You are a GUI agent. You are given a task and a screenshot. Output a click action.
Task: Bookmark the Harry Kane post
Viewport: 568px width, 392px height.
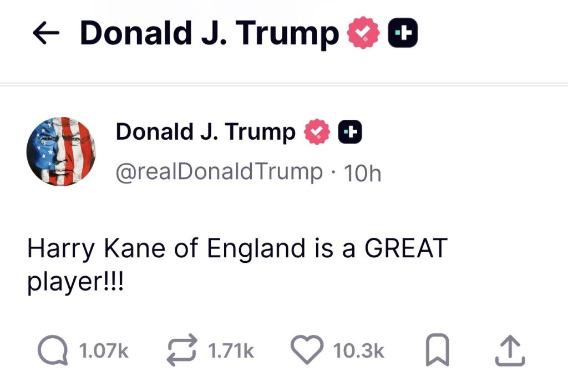437,350
